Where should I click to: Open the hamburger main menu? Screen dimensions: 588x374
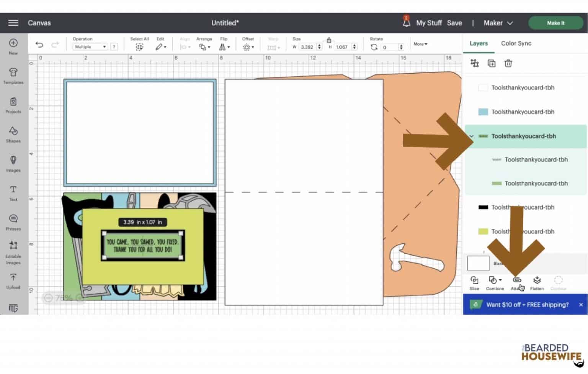13,23
